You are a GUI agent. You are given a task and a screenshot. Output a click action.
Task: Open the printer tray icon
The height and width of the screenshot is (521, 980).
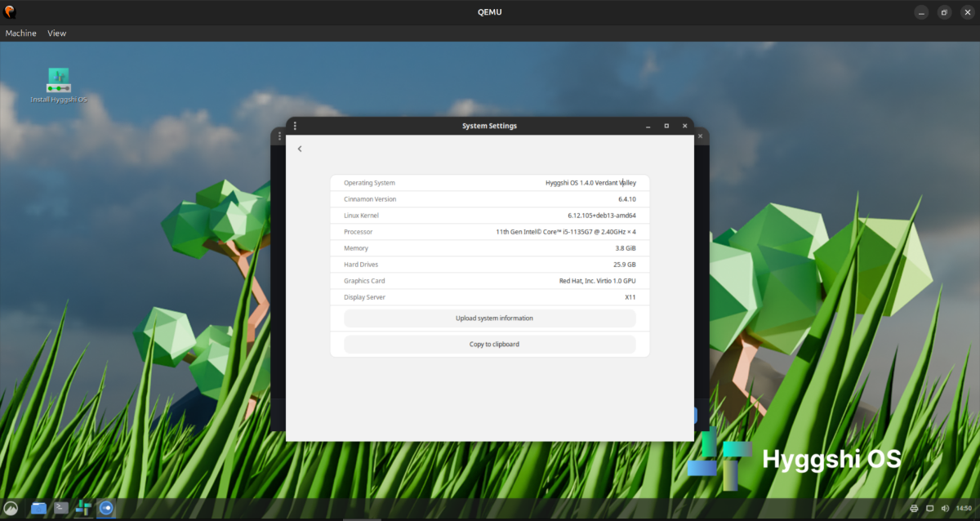tap(914, 509)
